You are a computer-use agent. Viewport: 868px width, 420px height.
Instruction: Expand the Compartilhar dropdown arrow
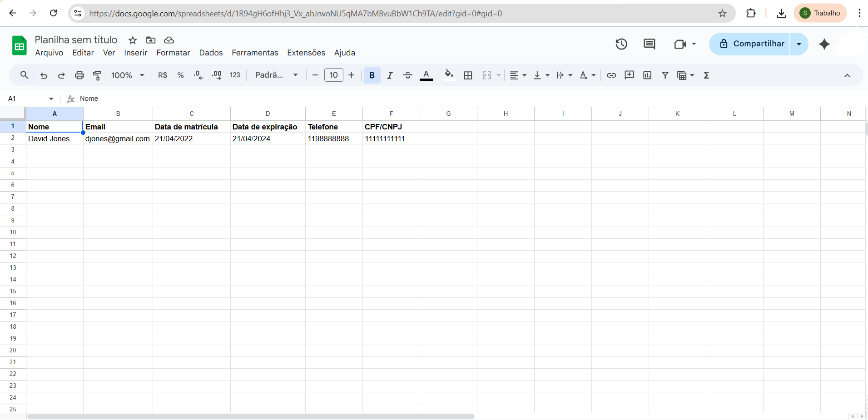coord(799,44)
